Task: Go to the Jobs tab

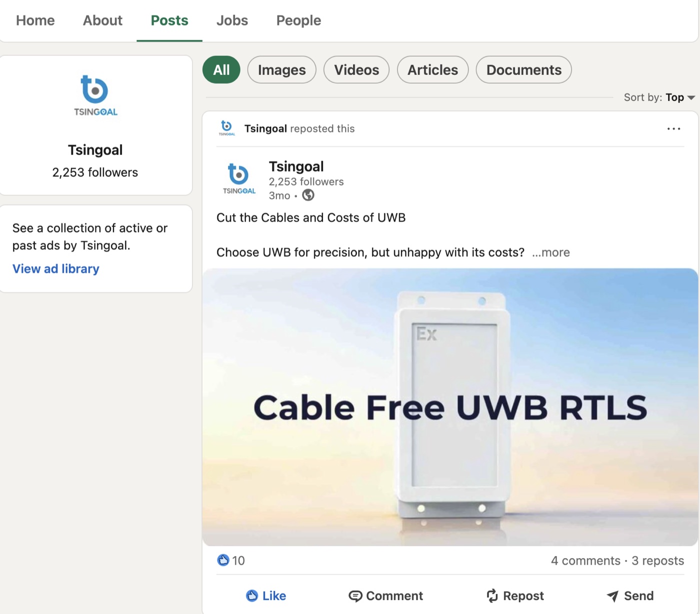Action: (232, 20)
